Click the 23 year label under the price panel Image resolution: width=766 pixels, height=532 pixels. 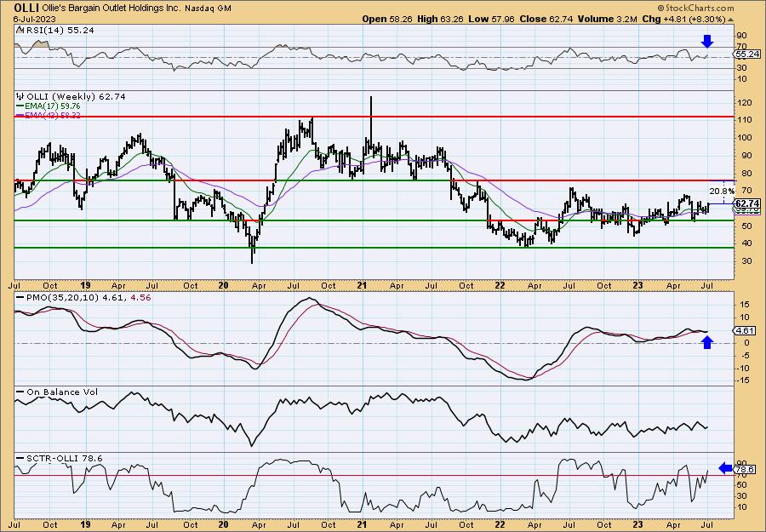point(638,286)
